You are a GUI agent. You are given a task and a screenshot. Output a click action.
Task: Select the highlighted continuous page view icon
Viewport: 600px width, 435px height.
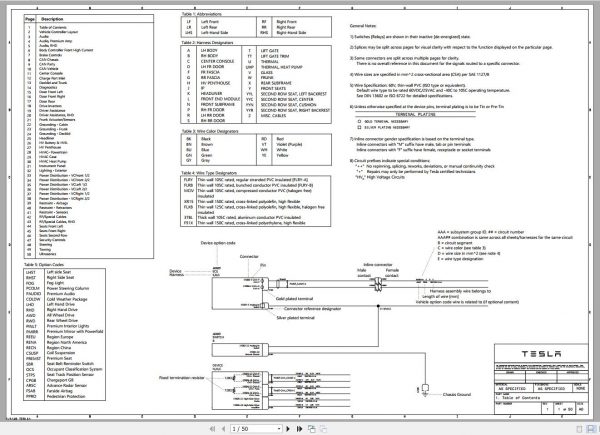(591, 429)
